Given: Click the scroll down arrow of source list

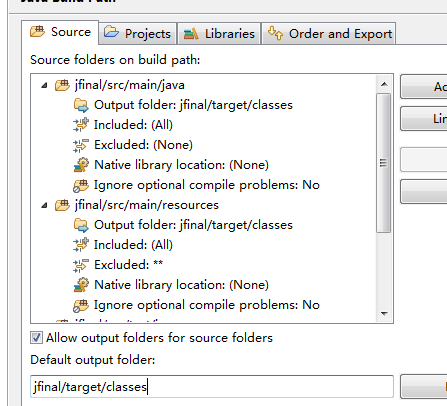Looking at the screenshot, I should [384, 313].
